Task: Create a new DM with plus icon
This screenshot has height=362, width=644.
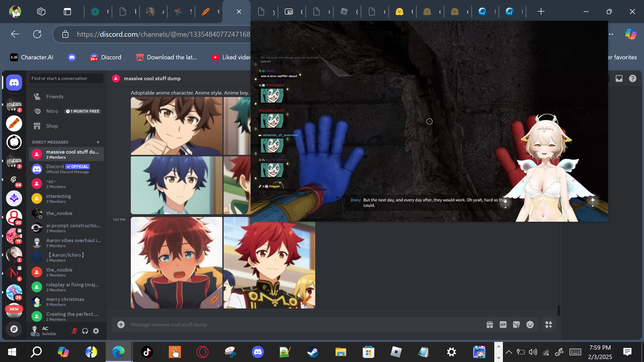Action: [98, 142]
